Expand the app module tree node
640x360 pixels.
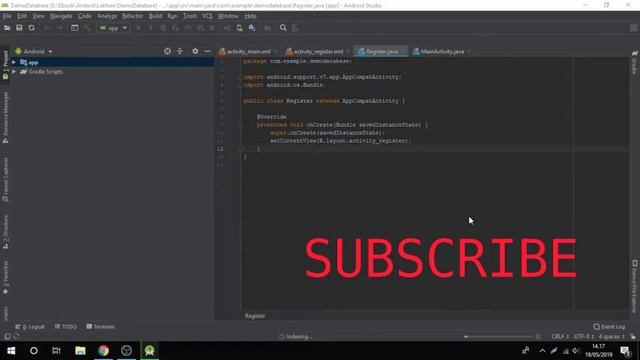[x=14, y=62]
